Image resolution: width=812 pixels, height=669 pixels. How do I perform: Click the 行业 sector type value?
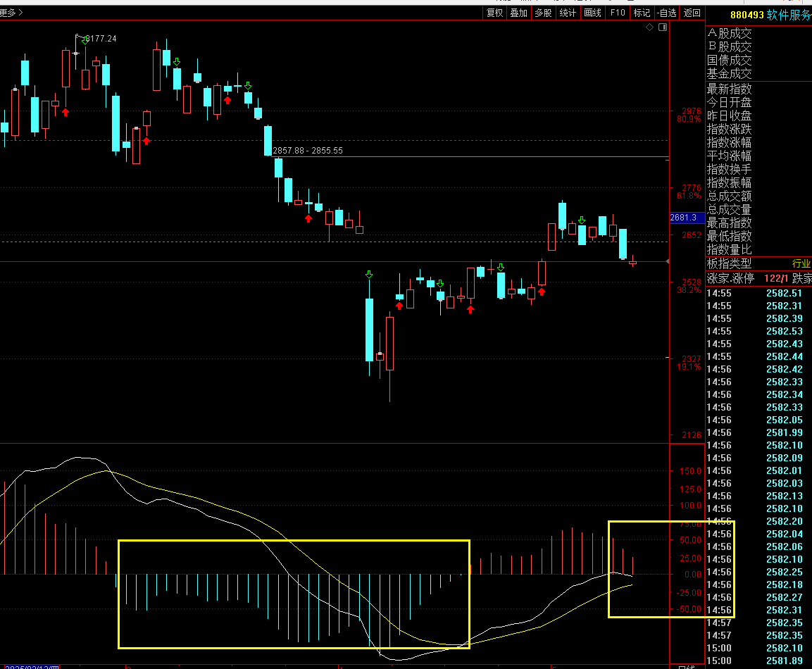click(x=801, y=263)
